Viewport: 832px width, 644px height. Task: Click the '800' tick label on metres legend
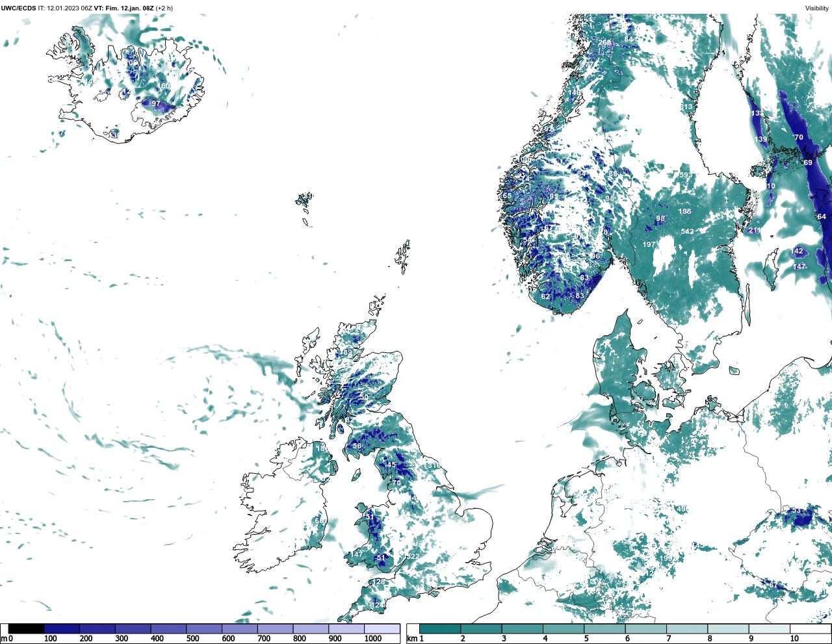tap(300, 639)
